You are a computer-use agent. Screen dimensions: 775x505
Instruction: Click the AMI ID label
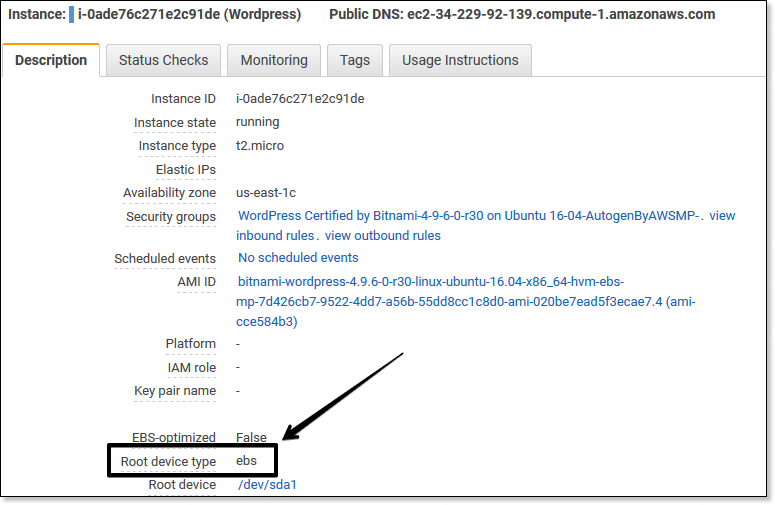tap(197, 282)
